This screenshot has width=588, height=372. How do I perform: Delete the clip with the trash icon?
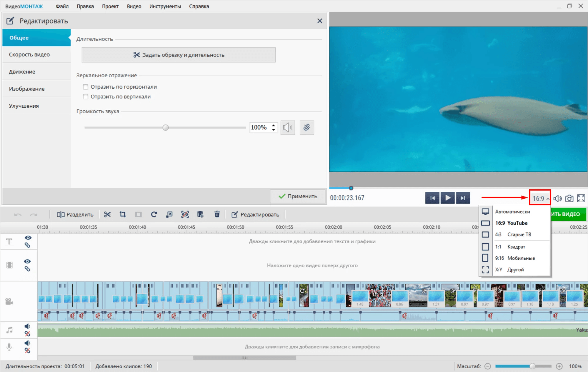click(217, 214)
